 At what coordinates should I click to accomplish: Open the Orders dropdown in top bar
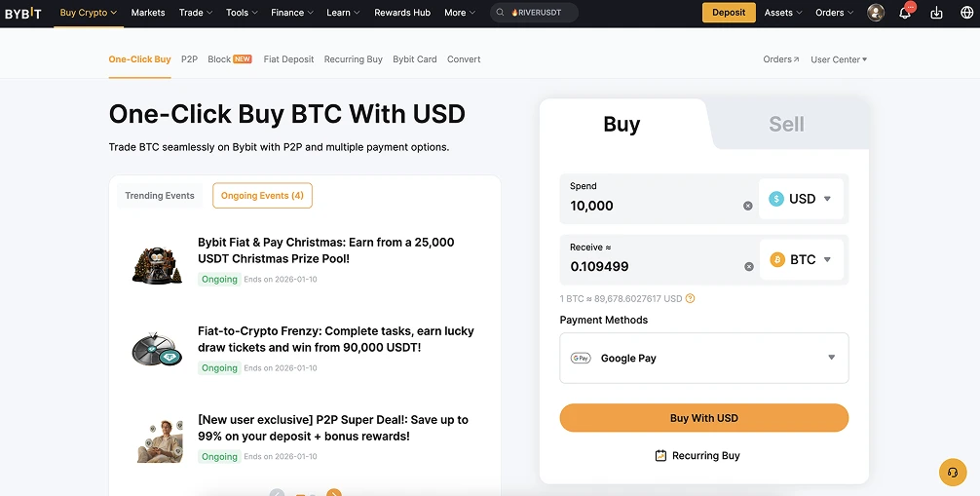(x=835, y=13)
